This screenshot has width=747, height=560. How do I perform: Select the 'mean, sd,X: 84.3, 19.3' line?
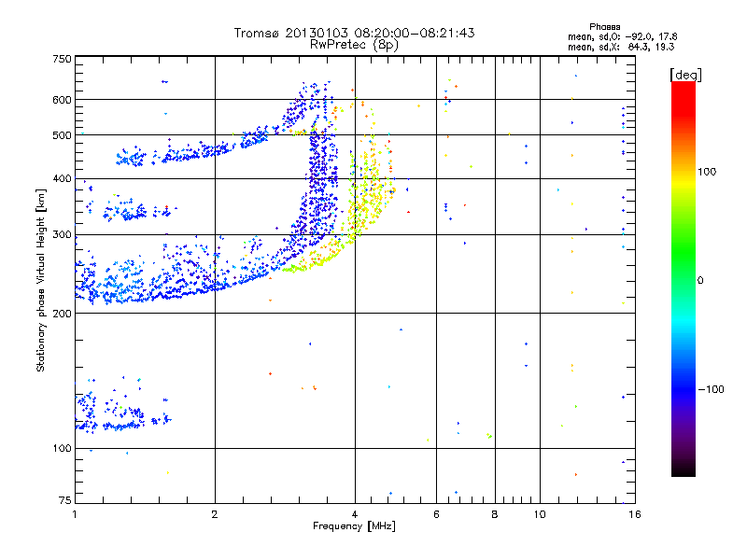(x=621, y=48)
